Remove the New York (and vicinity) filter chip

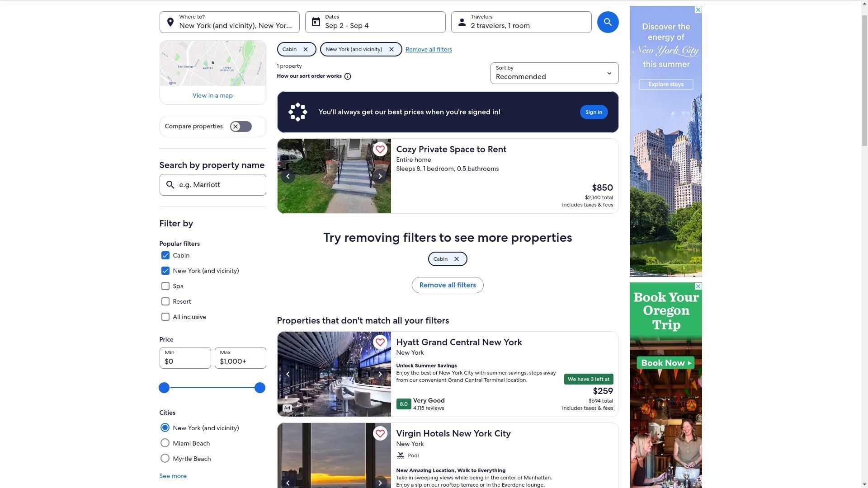tap(392, 49)
